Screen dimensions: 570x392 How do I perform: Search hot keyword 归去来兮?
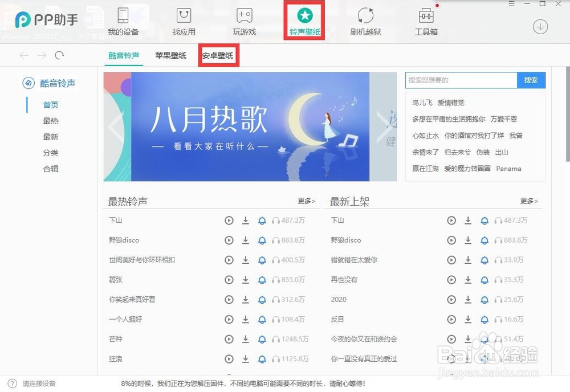pos(457,152)
